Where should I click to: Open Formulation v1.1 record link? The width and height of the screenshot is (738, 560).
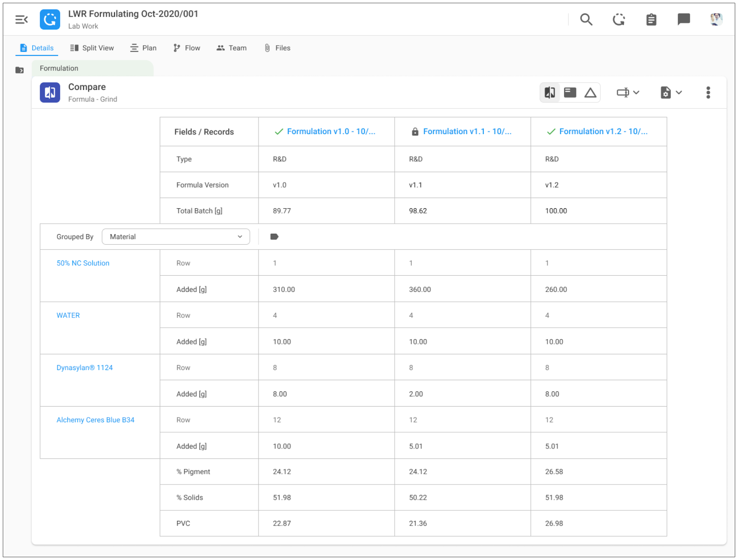point(467,131)
